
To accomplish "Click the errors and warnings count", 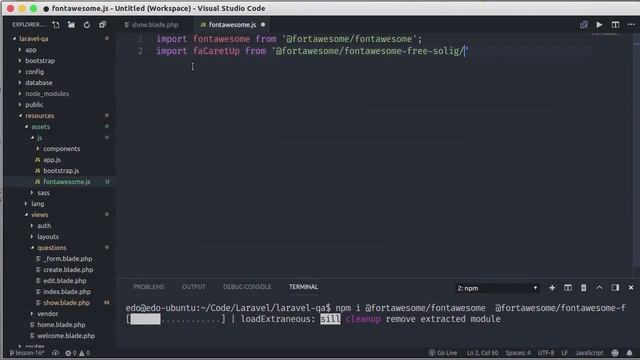I will coord(78,353).
